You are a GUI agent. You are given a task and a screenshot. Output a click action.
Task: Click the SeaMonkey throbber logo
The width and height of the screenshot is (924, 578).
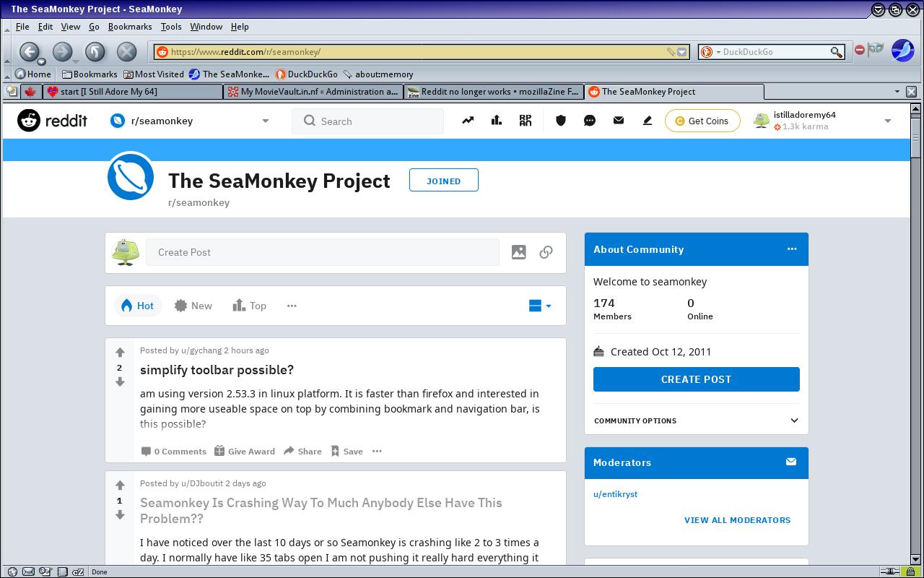[x=902, y=50]
